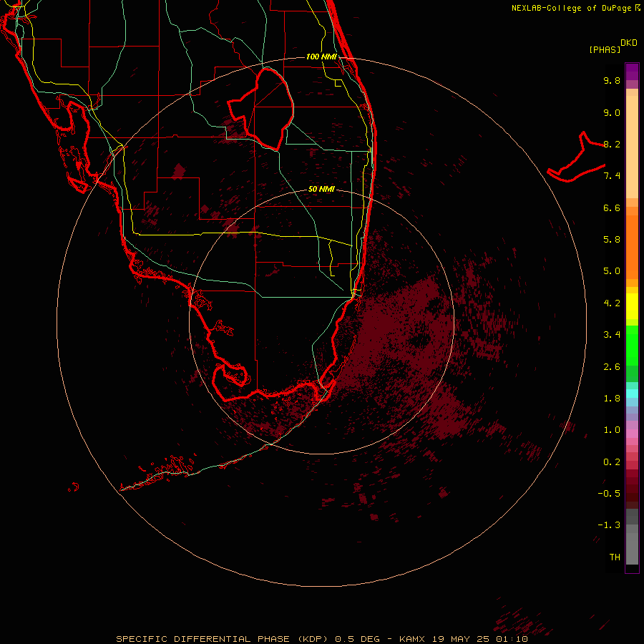Click the 9.8 value on the color scale
Screen dimensions: 644x644
[x=612, y=80]
